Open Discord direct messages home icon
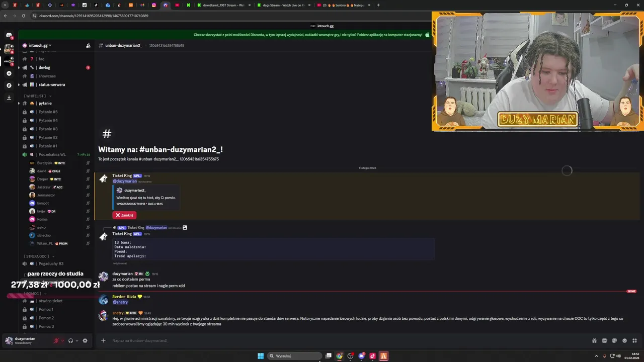Viewport: 644px width, 362px height. pyautogui.click(x=9, y=35)
